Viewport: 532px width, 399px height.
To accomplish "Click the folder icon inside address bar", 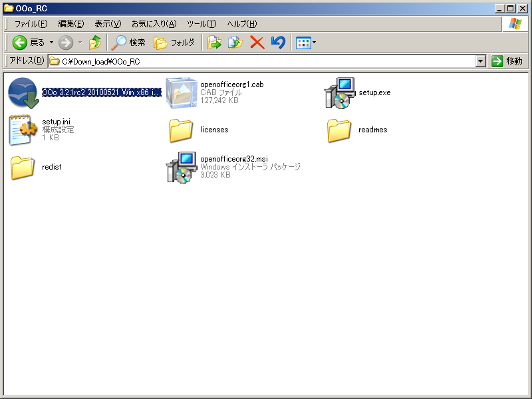I will click(x=55, y=61).
